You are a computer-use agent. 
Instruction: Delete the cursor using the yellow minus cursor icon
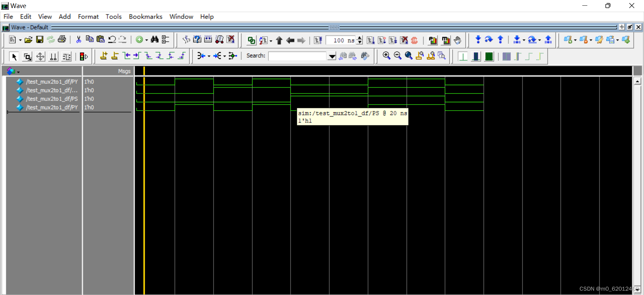pyautogui.click(x=115, y=56)
